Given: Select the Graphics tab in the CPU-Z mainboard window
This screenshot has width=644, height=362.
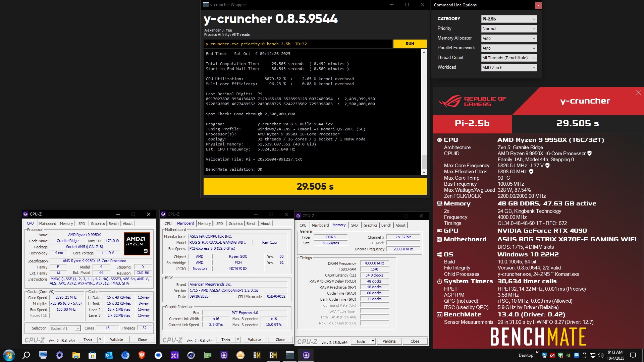Looking at the screenshot, I should (x=235, y=224).
